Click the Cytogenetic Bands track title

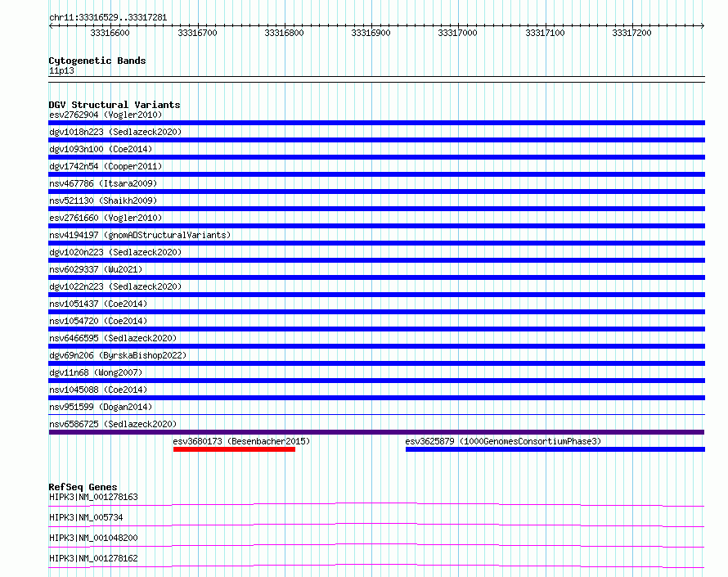97,61
